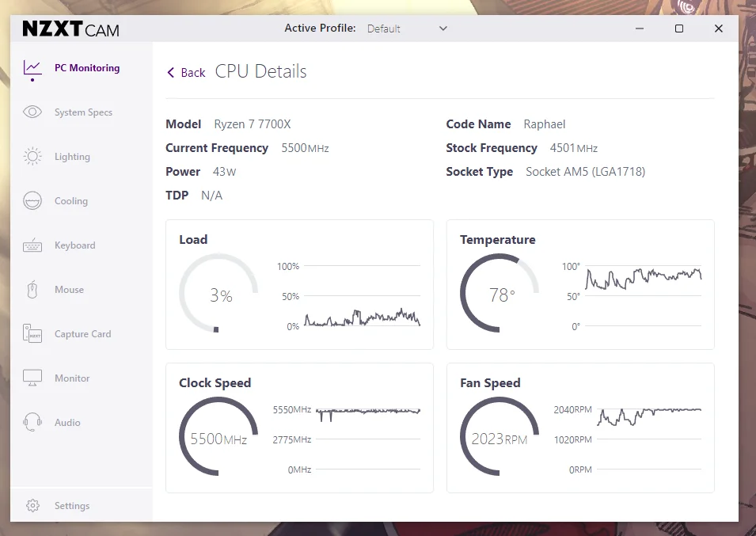
Task: Click the Monitor display icon
Action: click(32, 378)
